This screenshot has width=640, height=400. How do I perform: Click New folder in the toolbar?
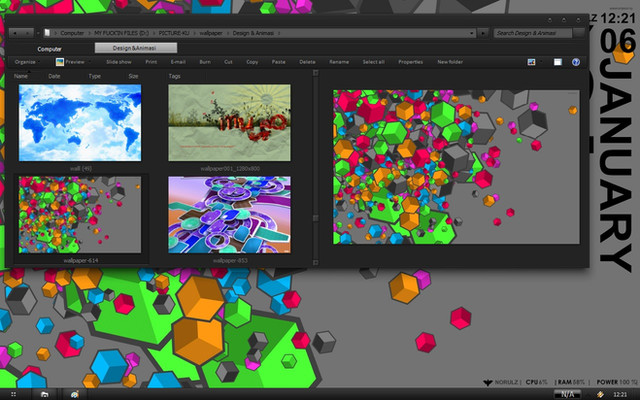pos(450,62)
